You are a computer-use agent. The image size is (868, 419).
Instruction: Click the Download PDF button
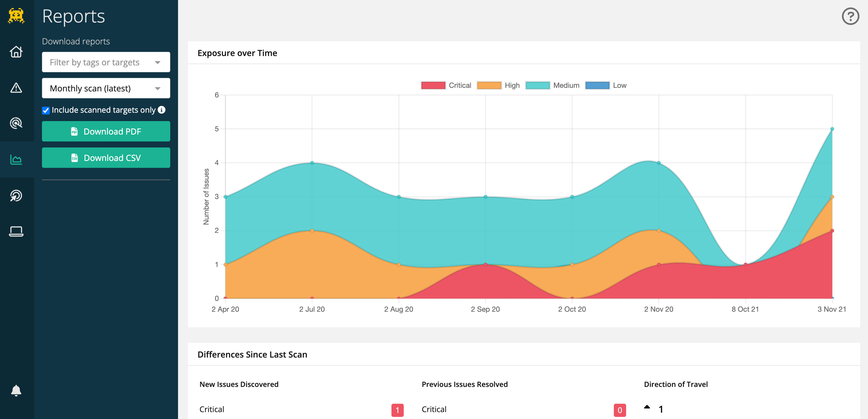tap(106, 131)
